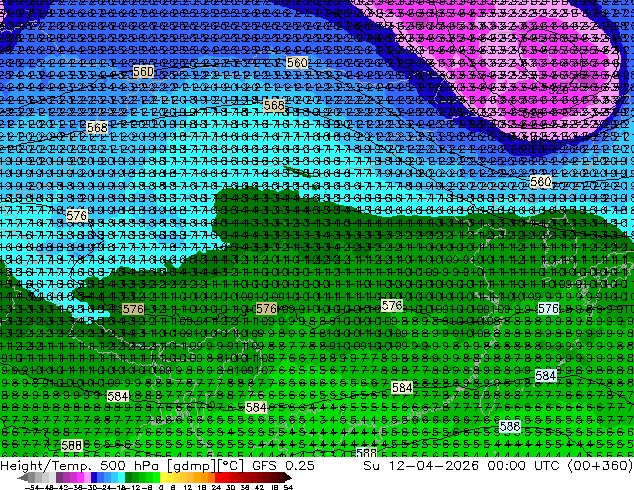
Task: Click the '12' scale label under the color bar
Action: click(x=188, y=487)
